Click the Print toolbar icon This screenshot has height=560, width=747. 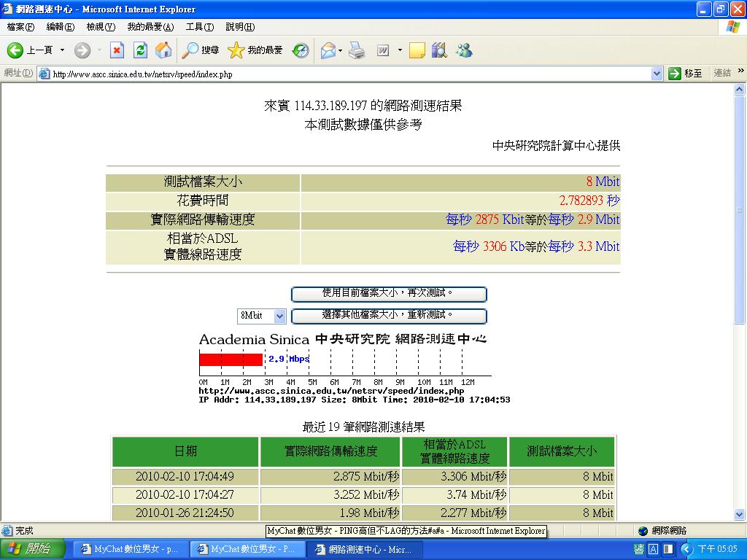tap(356, 50)
